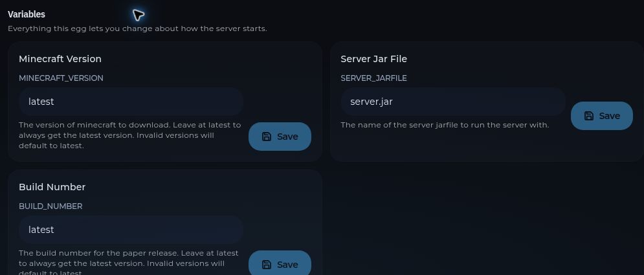Save the Build Number variable

[280, 263]
